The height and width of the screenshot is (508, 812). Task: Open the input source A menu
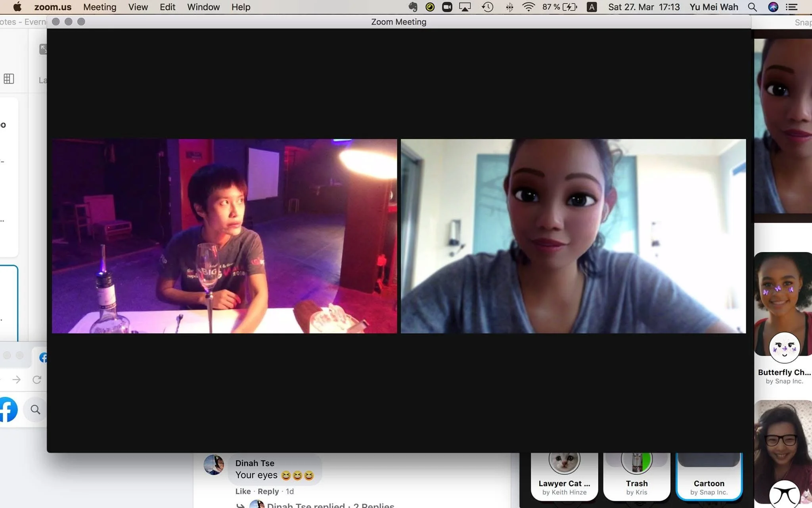tap(592, 7)
